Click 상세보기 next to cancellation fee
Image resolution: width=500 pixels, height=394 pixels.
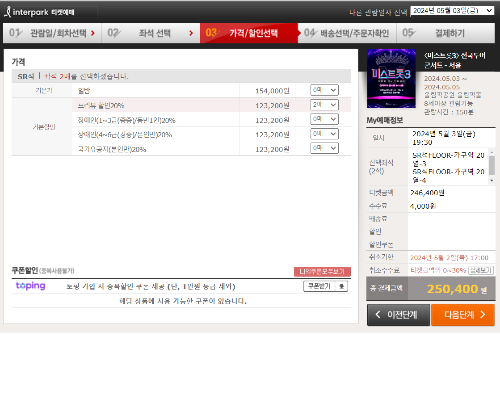[481, 270]
